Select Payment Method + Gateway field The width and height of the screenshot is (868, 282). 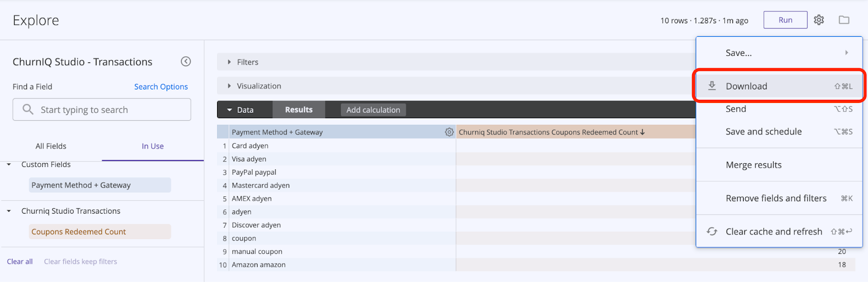(x=100, y=185)
